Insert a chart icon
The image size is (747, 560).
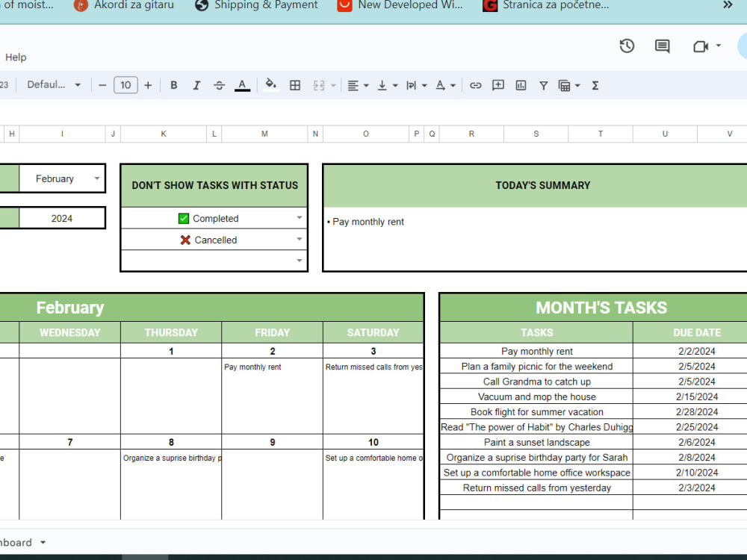click(521, 85)
